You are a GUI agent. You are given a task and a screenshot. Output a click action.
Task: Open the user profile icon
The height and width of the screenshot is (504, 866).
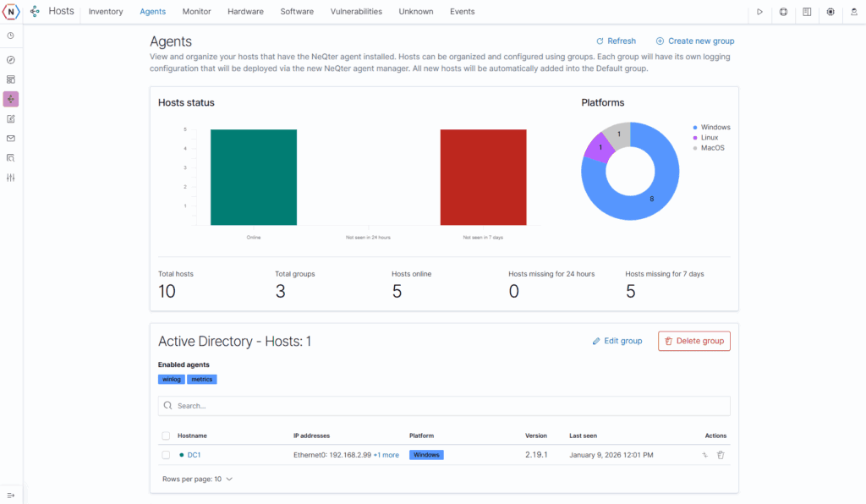854,12
